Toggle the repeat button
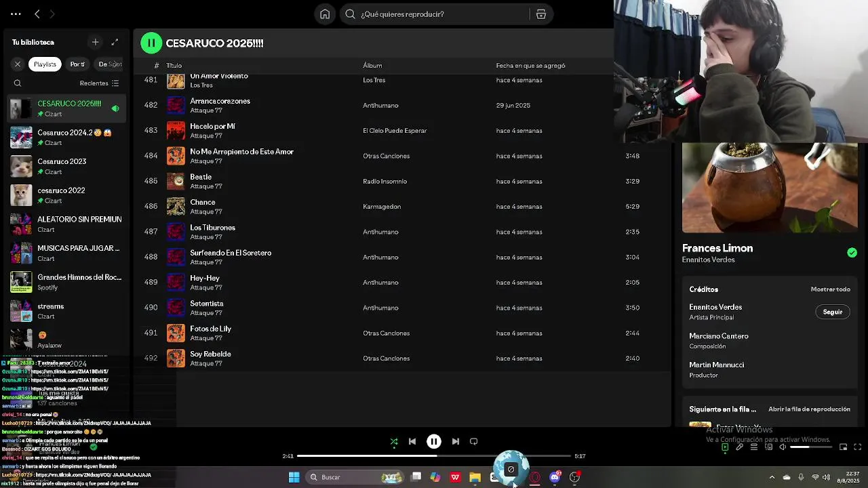868x488 pixels. click(474, 442)
